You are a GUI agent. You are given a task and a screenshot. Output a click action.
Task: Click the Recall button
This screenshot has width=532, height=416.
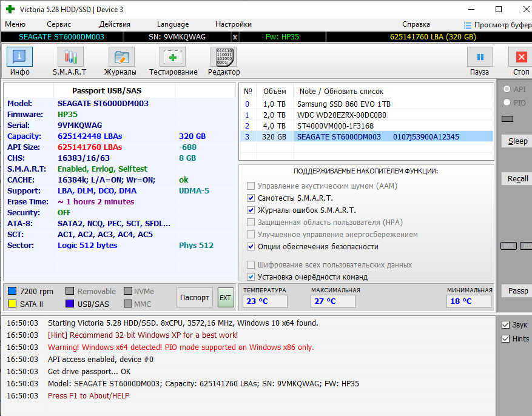point(517,179)
